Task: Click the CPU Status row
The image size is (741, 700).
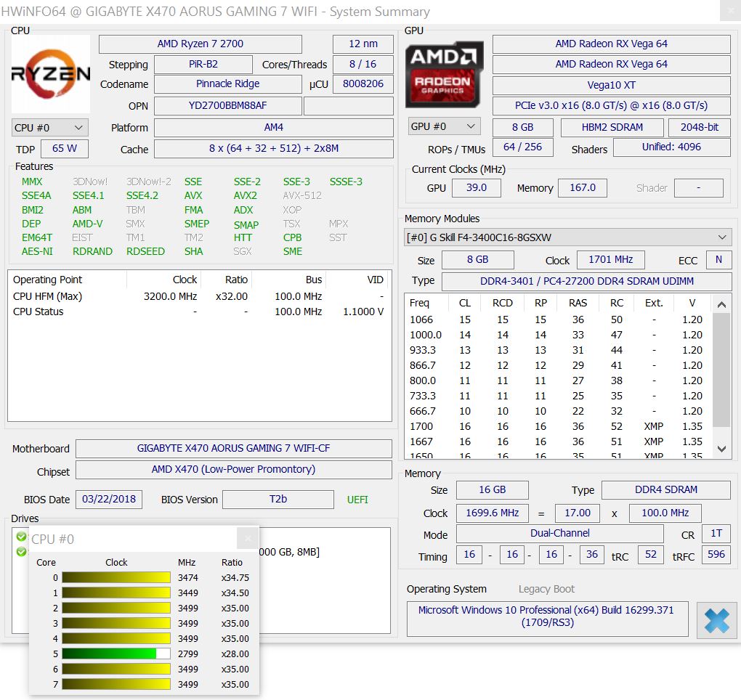Action: click(200, 312)
